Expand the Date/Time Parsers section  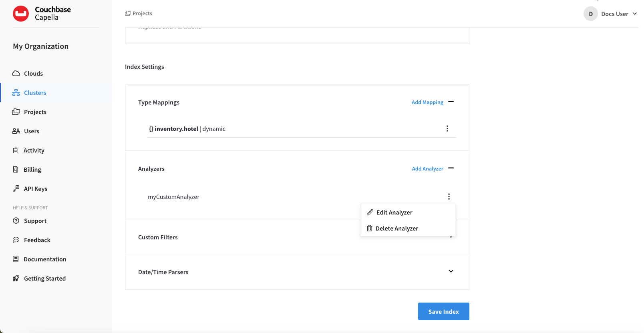[451, 271]
